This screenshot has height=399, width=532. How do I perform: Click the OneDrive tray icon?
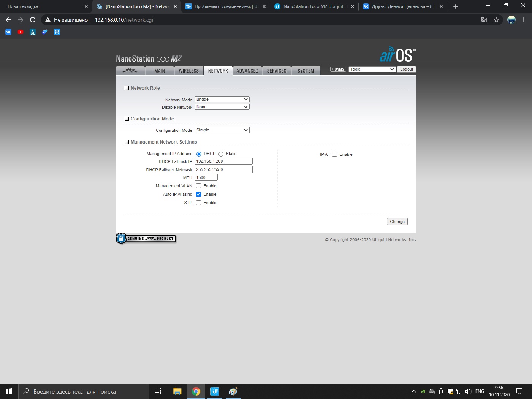tap(432, 391)
